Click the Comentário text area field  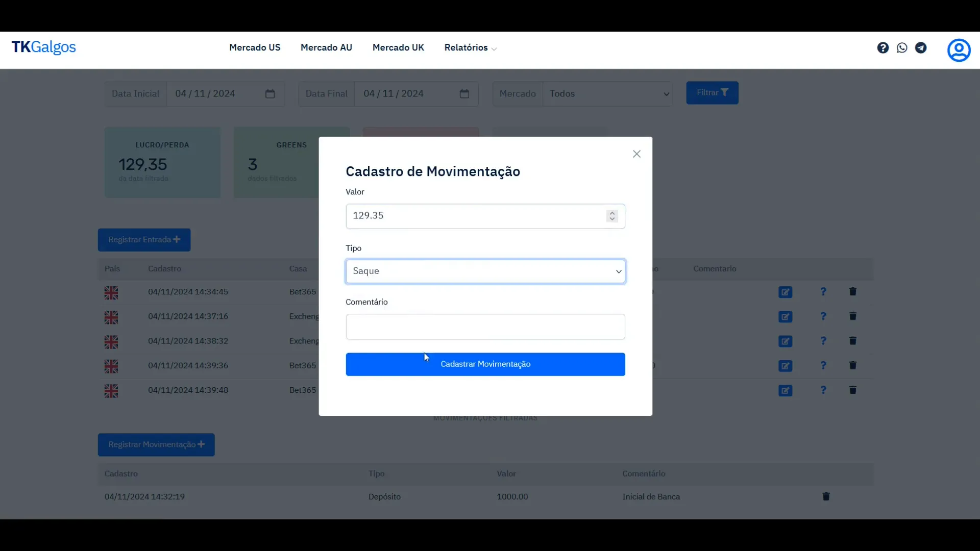coord(485,327)
